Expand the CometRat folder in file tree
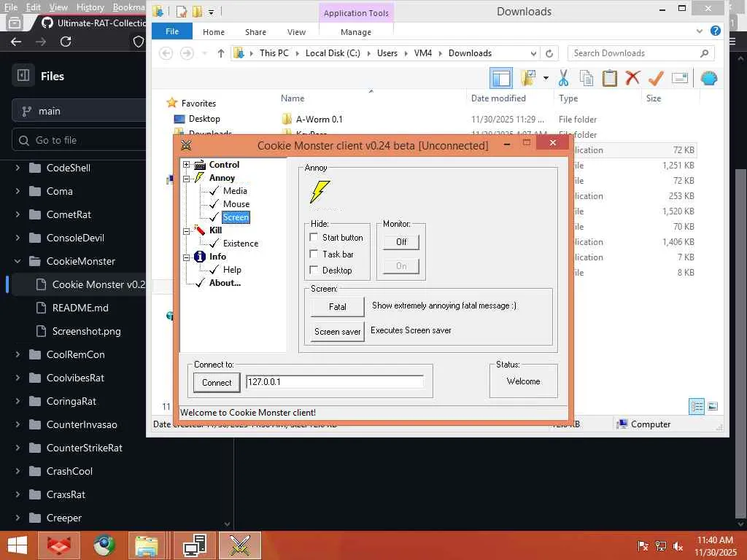The width and height of the screenshot is (747, 560). click(18, 214)
